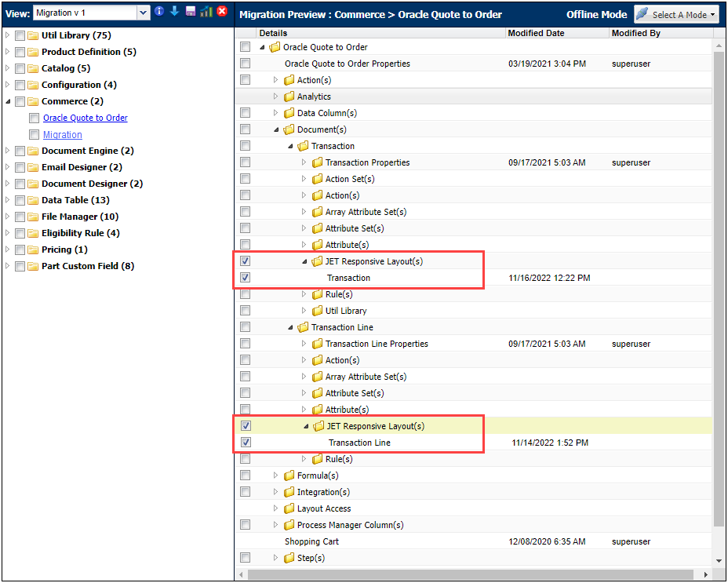Click the save migration view icon
The height and width of the screenshot is (583, 728).
pos(191,13)
